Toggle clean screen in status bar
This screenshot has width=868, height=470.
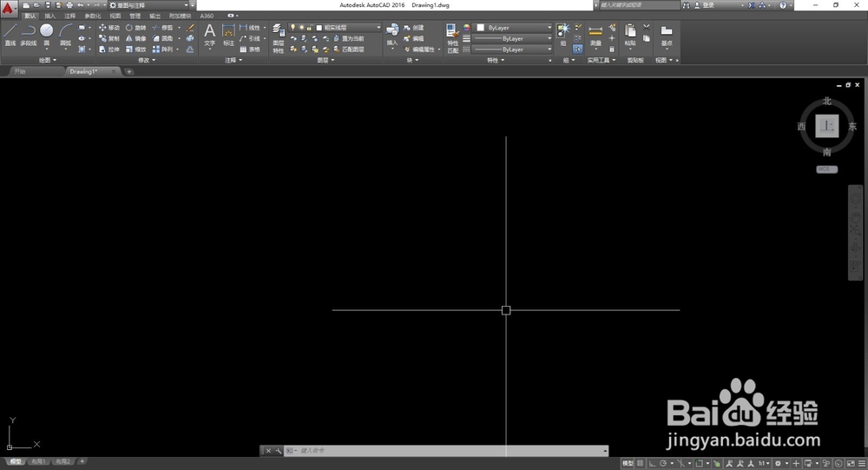[x=851, y=463]
